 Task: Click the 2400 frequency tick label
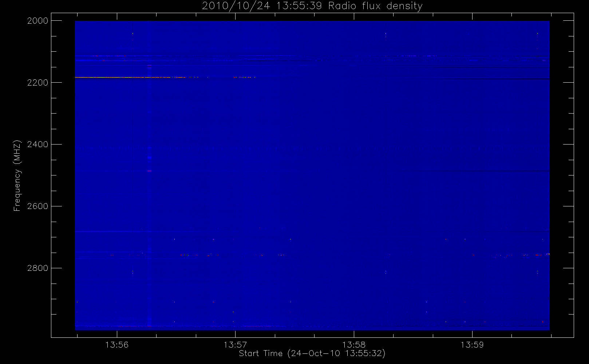[38, 145]
